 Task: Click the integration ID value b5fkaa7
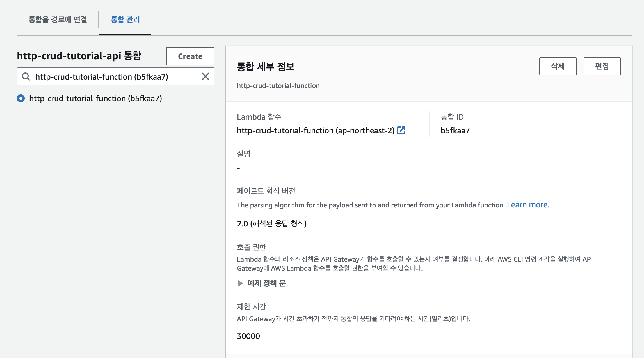tap(455, 130)
